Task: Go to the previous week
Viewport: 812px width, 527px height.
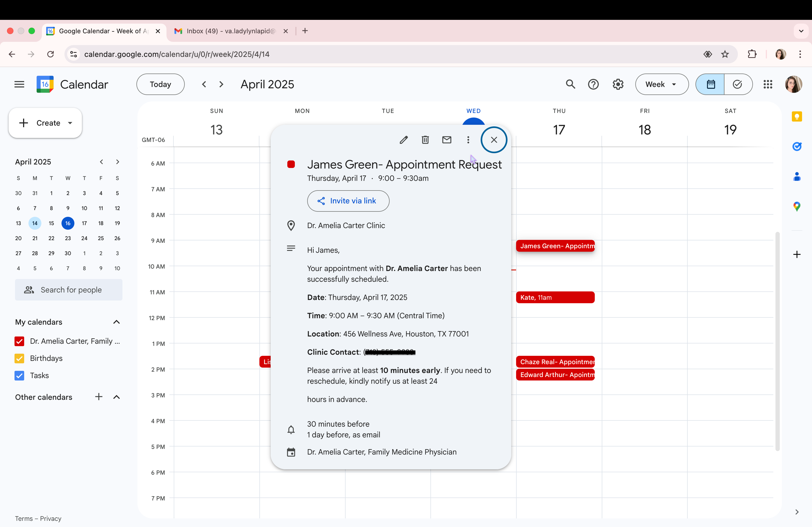Action: (x=204, y=84)
